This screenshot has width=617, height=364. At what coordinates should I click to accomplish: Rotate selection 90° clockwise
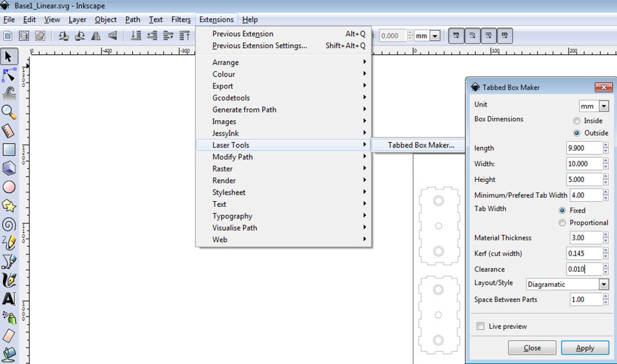[x=79, y=36]
